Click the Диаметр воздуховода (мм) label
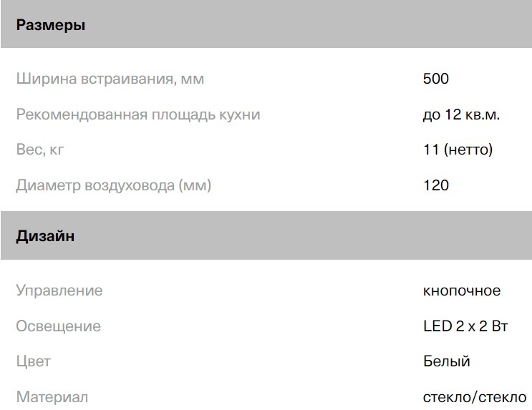 (114, 185)
